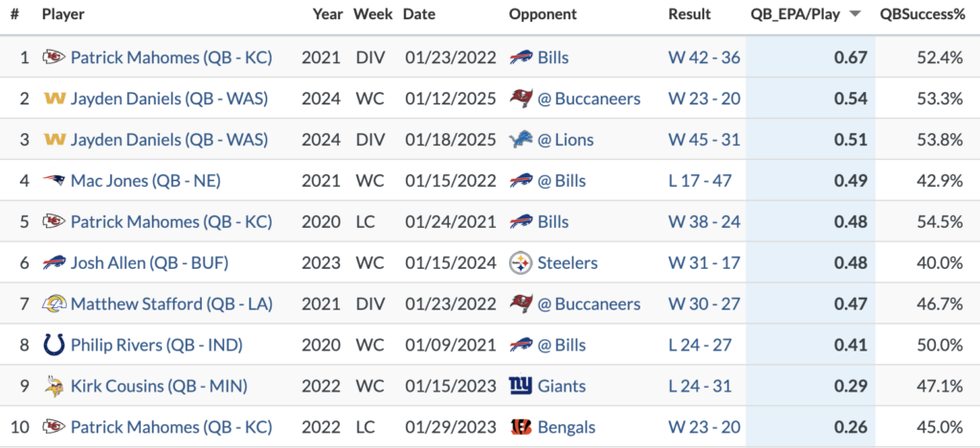This screenshot has height=448, width=980.
Task: Sort table by QBSuccess% column header
Action: [923, 13]
